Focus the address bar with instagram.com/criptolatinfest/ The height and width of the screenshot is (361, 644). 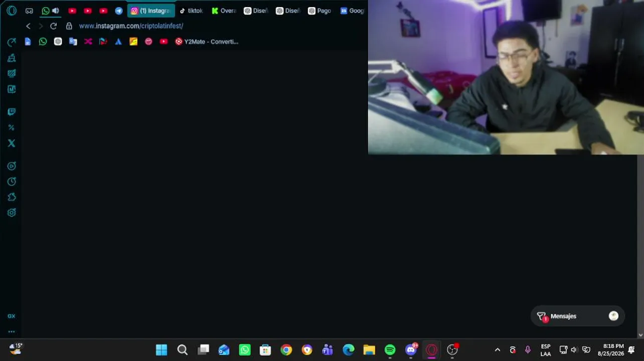tap(131, 26)
